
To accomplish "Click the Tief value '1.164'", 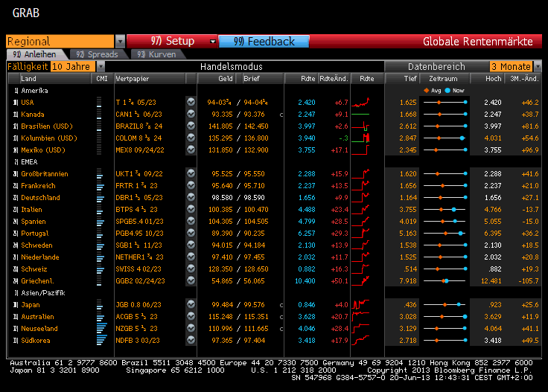I will [x=408, y=198].
